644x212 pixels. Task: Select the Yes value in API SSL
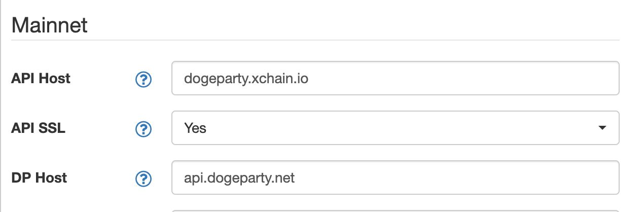pos(195,128)
